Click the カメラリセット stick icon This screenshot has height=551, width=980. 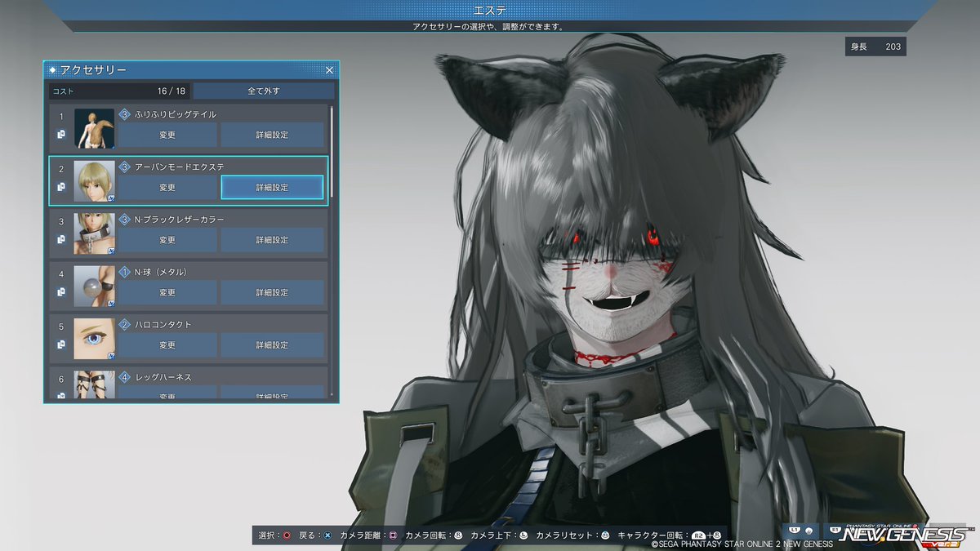pyautogui.click(x=605, y=535)
